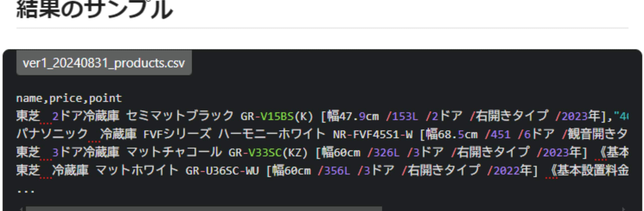The width and height of the screenshot is (644, 211).
Task: Click the text 3ドア冷蔵庫
Action: (86, 152)
